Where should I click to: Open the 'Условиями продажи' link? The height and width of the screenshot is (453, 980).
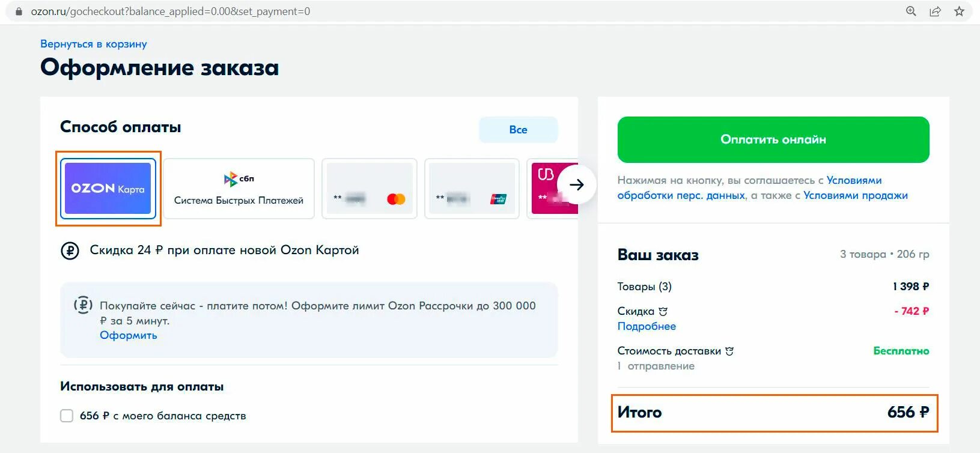point(856,195)
